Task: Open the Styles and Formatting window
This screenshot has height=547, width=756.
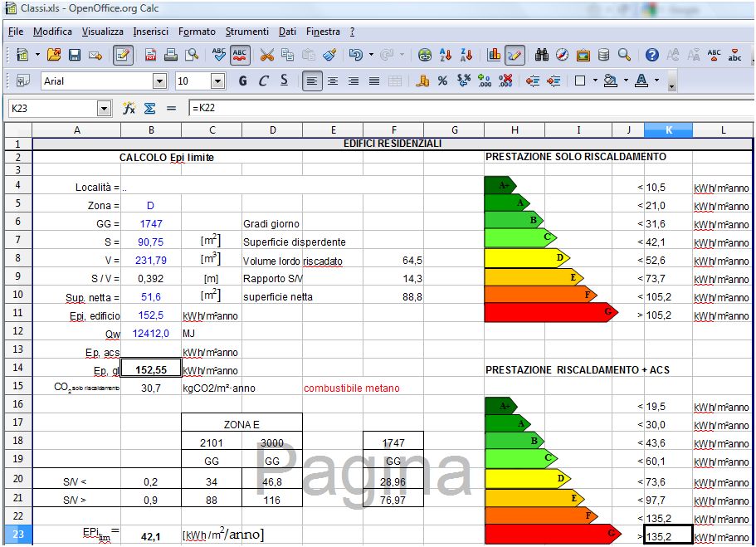Action: (x=22, y=81)
